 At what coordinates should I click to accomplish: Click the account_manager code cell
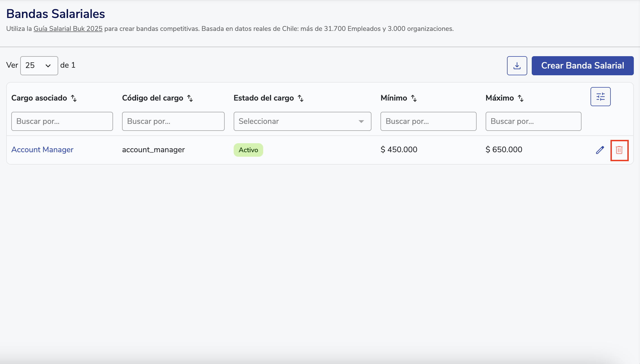pyautogui.click(x=154, y=150)
